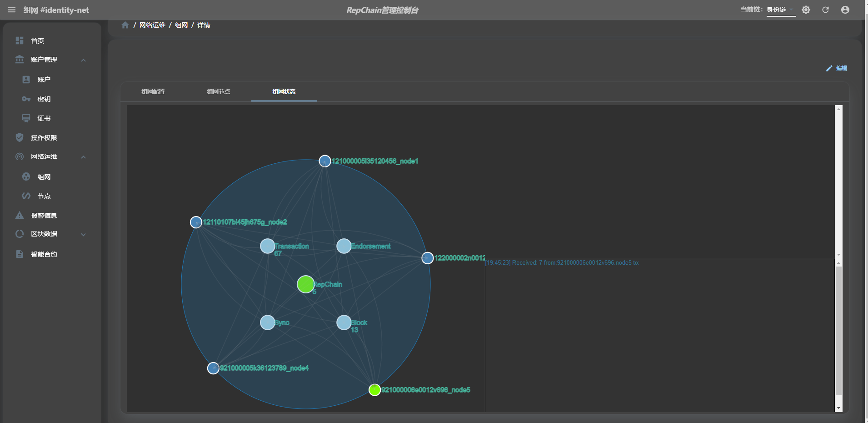Image resolution: width=868 pixels, height=423 pixels.
Task: Select the 组网状态 tab
Action: pos(284,91)
